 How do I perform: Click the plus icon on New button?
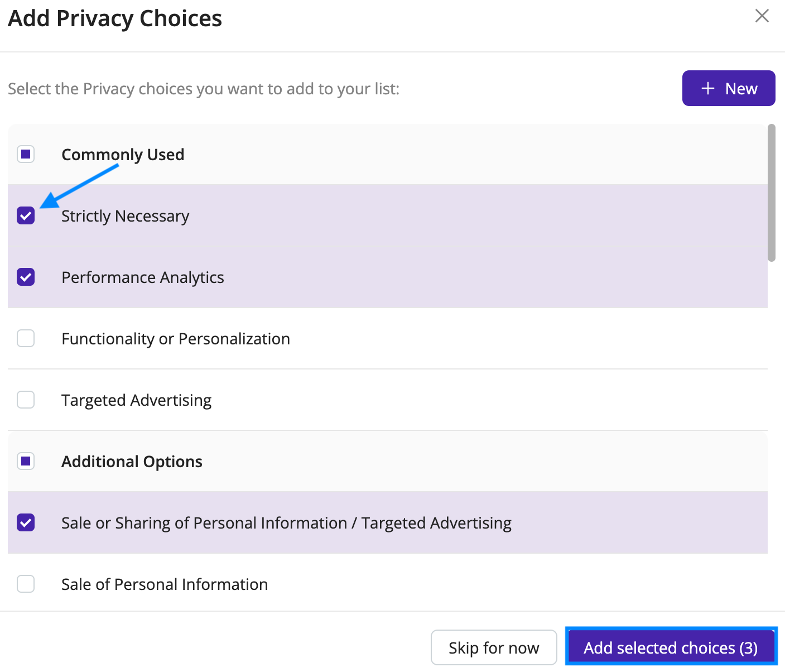click(708, 88)
